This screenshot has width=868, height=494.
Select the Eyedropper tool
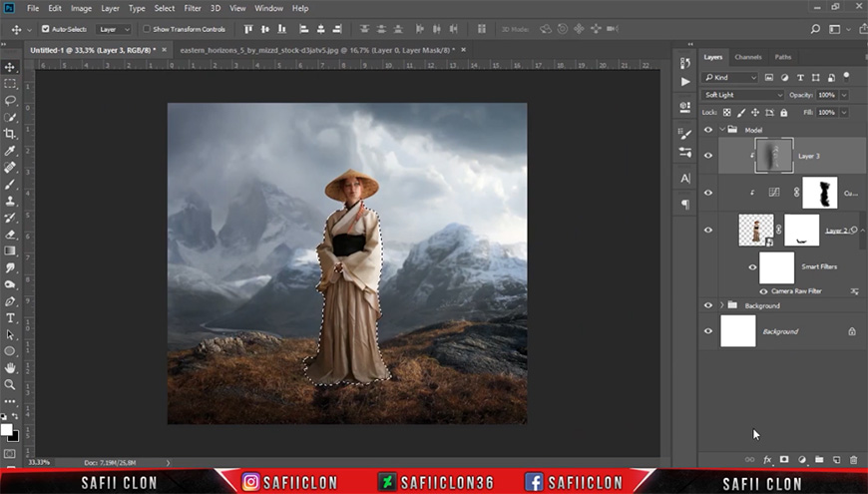[x=10, y=151]
